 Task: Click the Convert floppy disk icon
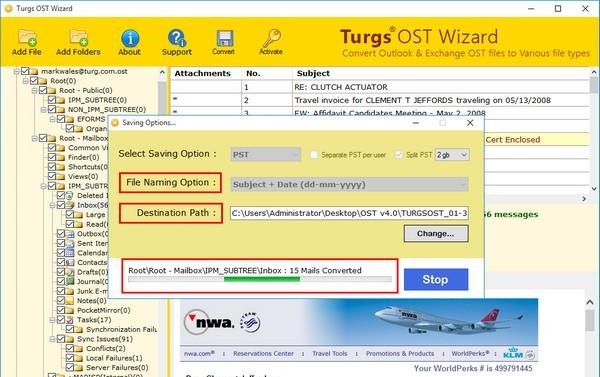[x=224, y=38]
